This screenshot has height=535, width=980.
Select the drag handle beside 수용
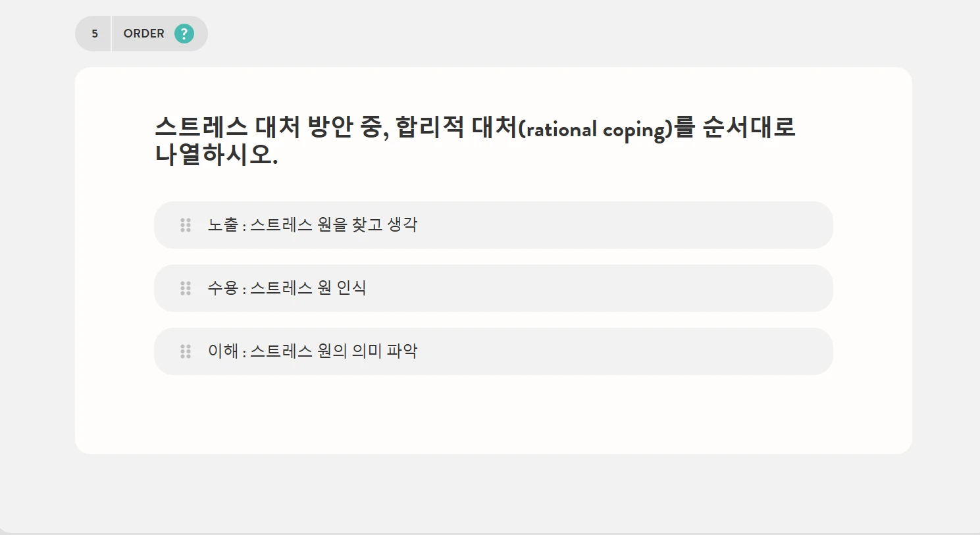[186, 288]
